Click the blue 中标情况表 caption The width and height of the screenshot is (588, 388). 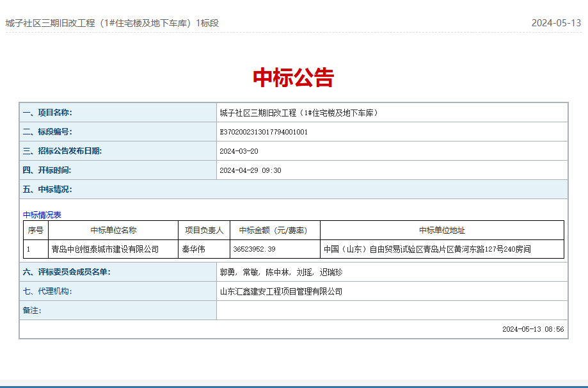coord(42,215)
